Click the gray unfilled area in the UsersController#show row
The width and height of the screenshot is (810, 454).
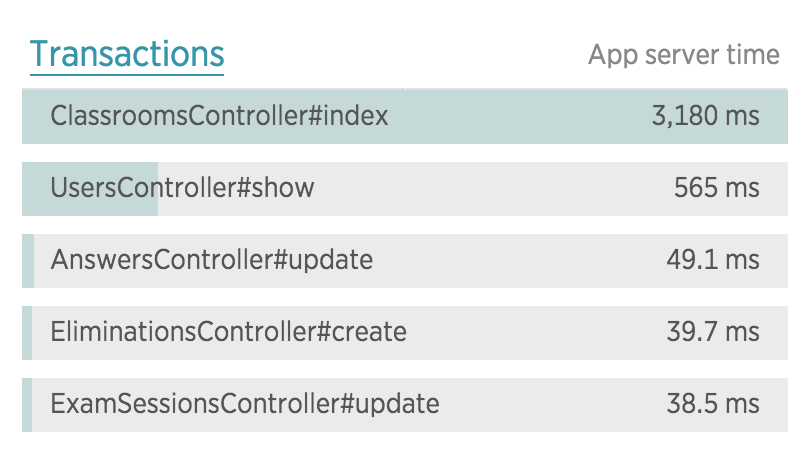click(x=473, y=189)
